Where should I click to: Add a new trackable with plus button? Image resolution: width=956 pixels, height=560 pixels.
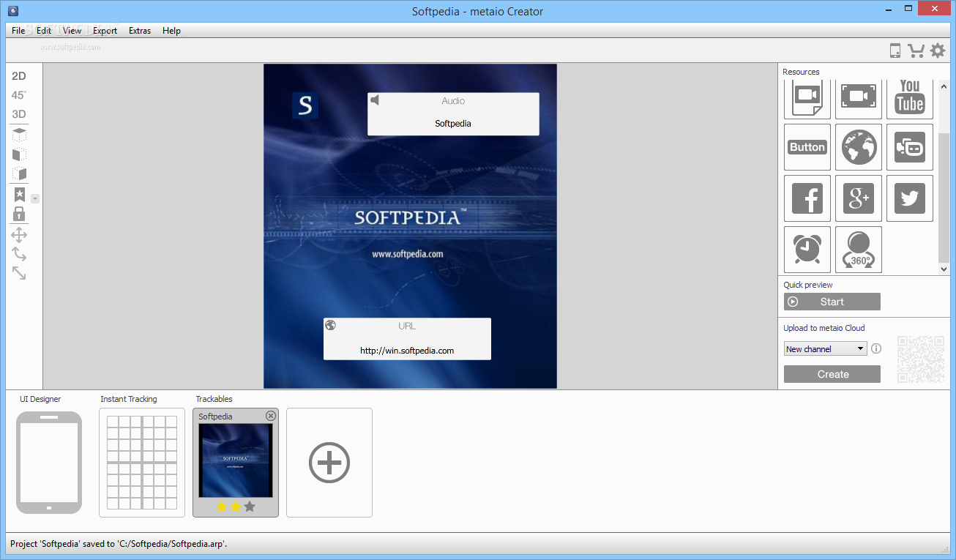329,463
